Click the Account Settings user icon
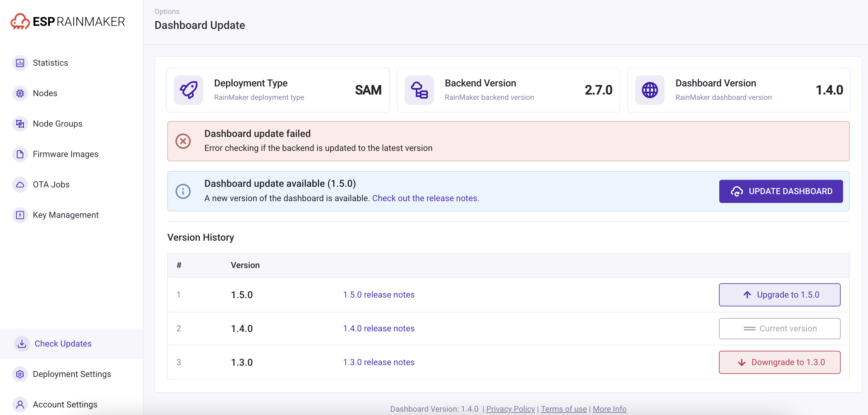Image resolution: width=868 pixels, height=415 pixels. click(20, 404)
